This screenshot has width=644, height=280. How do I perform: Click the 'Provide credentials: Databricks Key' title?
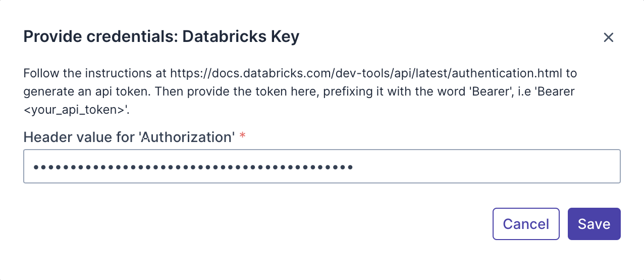[x=162, y=37]
